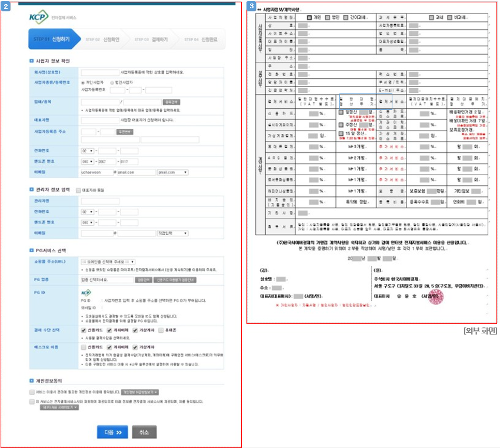Click into the 대표자명 input field
Image resolution: width=500 pixels, height=448 pixels.
[x=100, y=120]
